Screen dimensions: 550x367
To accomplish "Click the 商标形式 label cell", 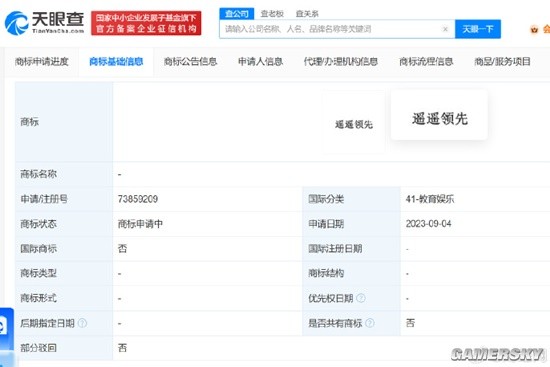I will [64, 298].
